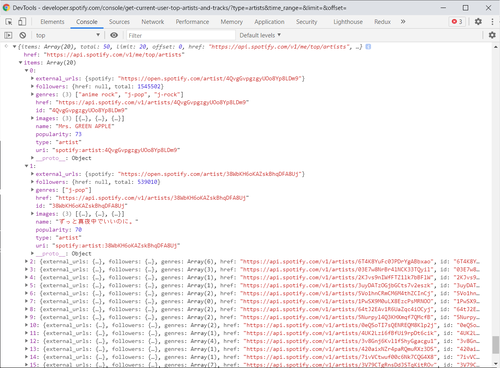Open the Sources tab

point(119,22)
